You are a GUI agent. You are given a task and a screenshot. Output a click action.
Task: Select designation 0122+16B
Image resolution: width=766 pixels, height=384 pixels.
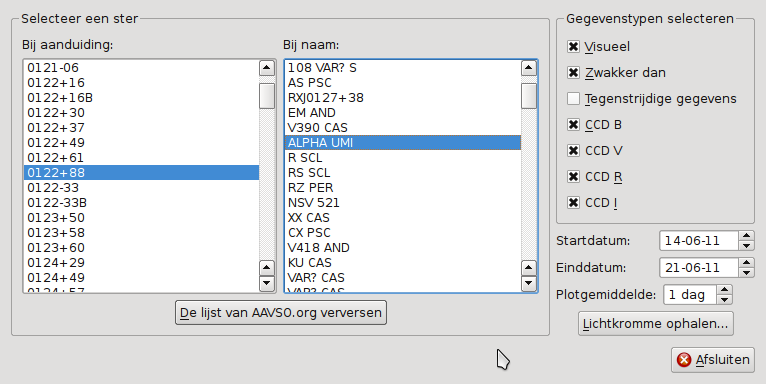[x=141, y=98]
